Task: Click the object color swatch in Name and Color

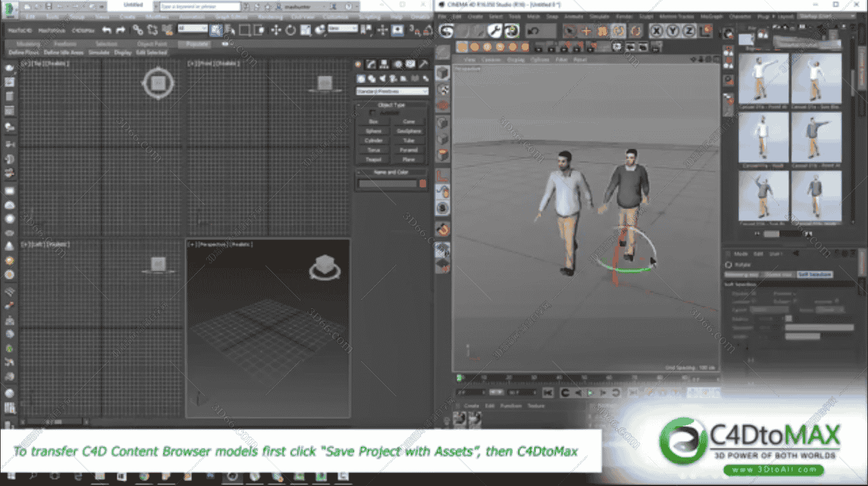Action: [x=423, y=183]
